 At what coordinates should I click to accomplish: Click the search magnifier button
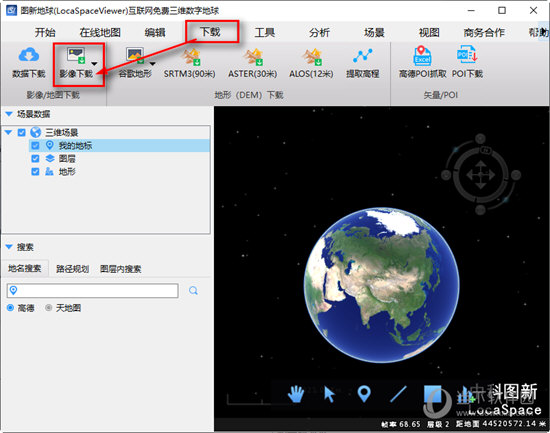click(193, 291)
